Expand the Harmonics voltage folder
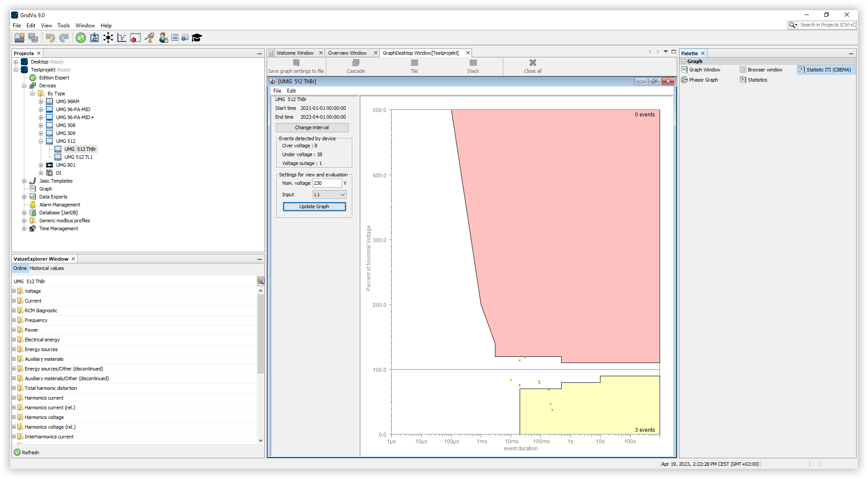The width and height of the screenshot is (868, 479). 14,417
